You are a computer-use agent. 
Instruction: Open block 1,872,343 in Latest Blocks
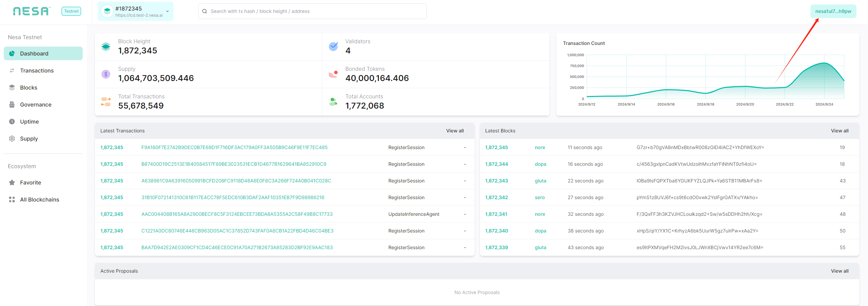(x=496, y=181)
